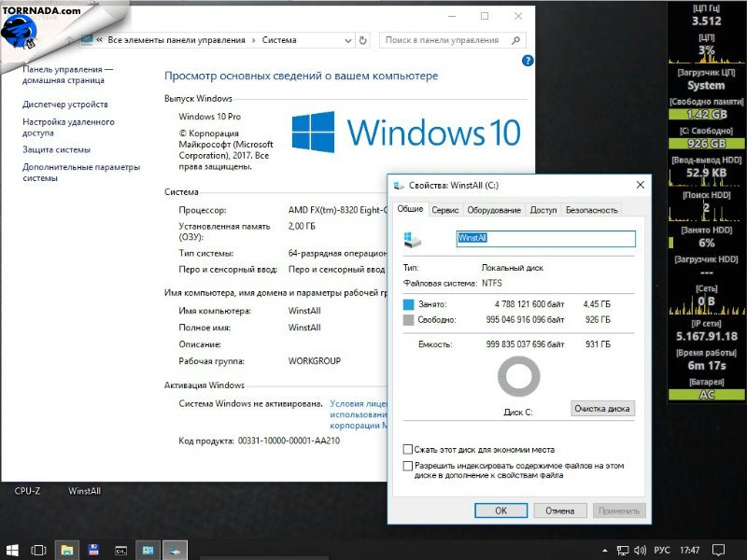Open Дополнительные параметры системы link
The width and height of the screenshot is (747, 560).
pos(81,173)
